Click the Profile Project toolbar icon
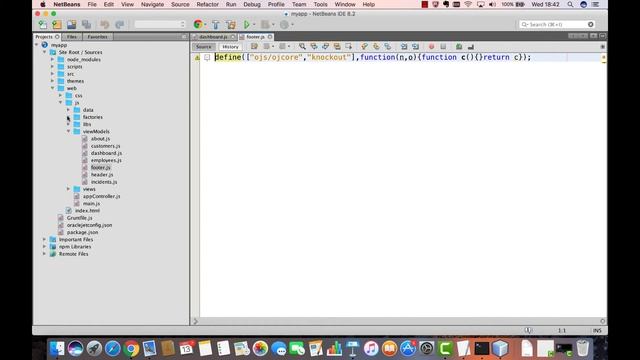Screen dimensions: 640x360 click(x=284, y=24)
